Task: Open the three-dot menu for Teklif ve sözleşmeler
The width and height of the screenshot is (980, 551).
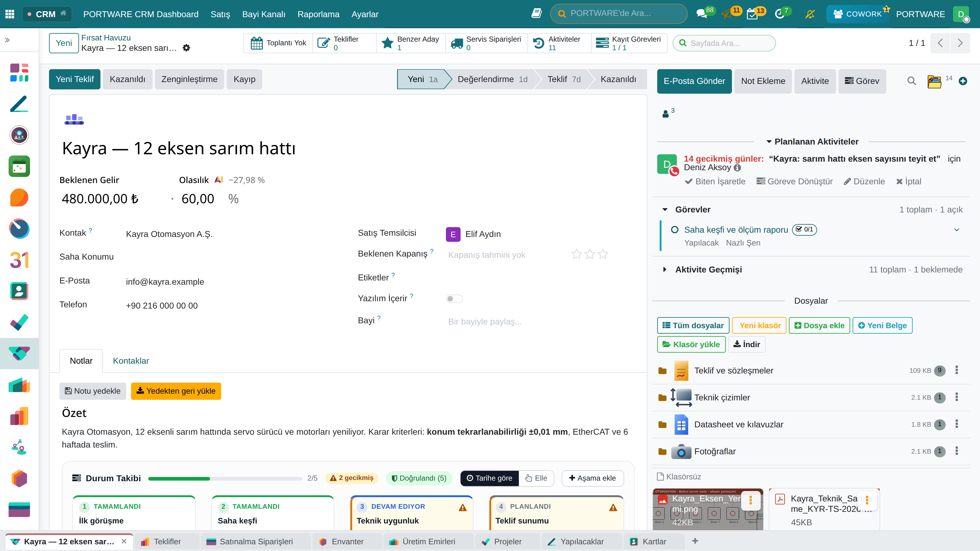Action: click(957, 370)
